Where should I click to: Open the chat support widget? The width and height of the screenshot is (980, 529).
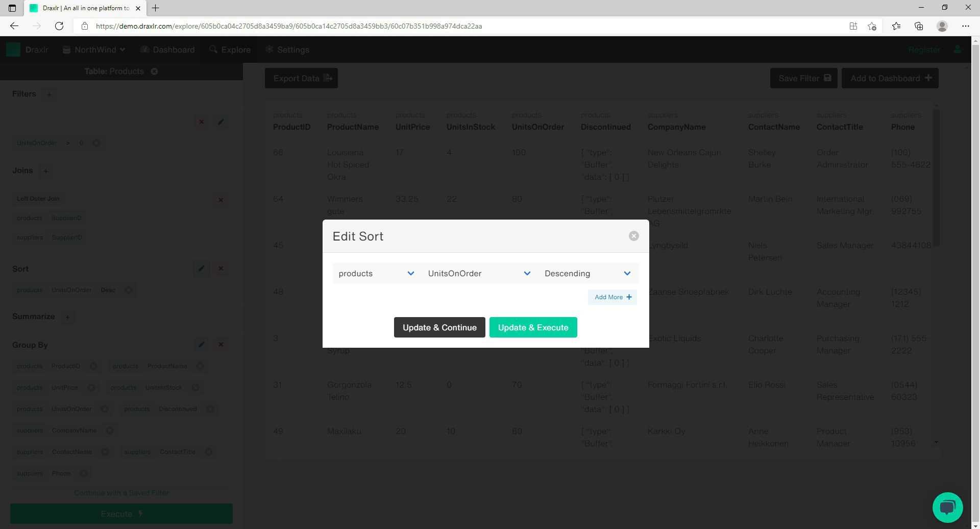[x=947, y=508]
